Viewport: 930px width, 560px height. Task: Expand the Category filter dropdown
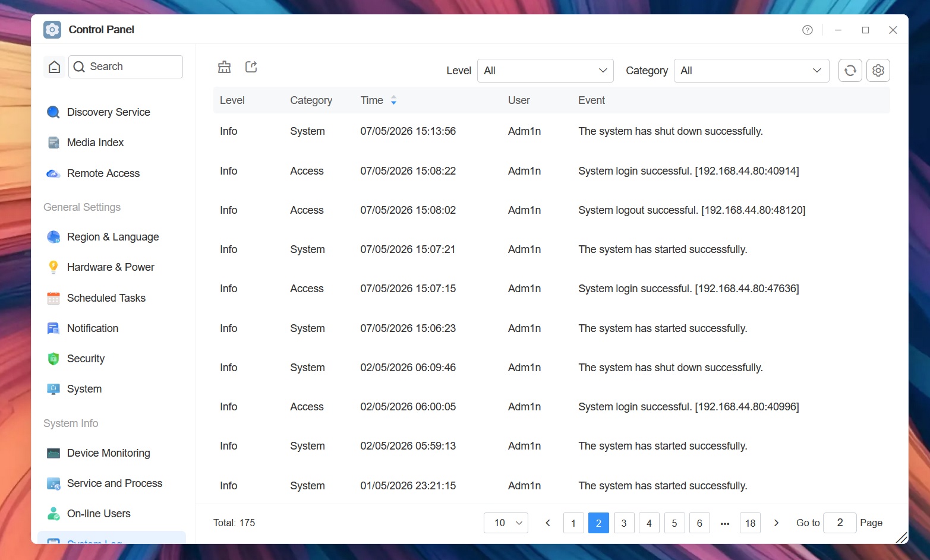(751, 71)
